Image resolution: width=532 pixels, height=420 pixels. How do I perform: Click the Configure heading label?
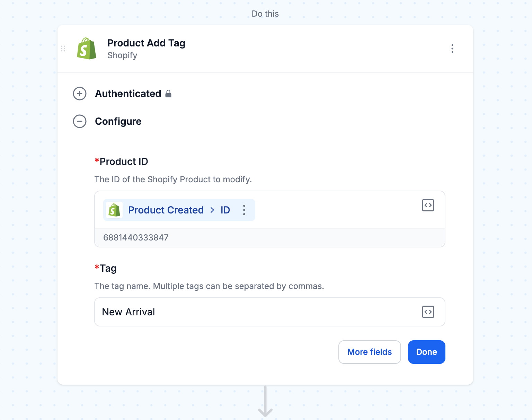[x=118, y=121]
